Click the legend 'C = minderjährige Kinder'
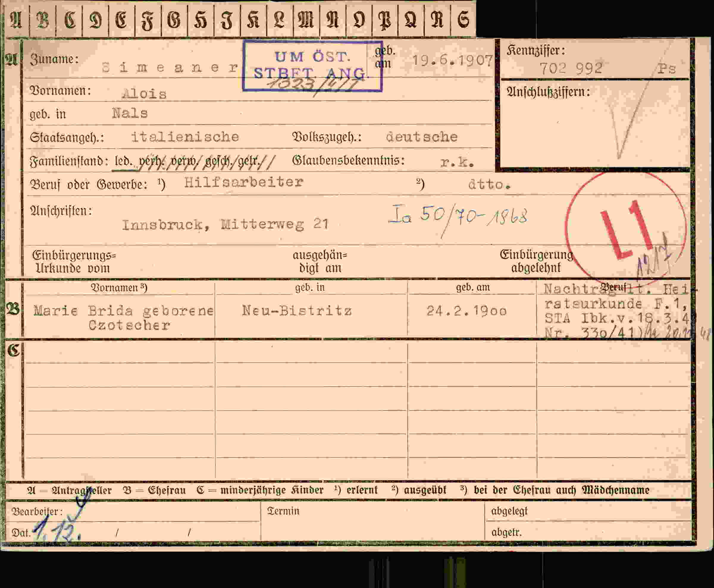 pyautogui.click(x=260, y=490)
